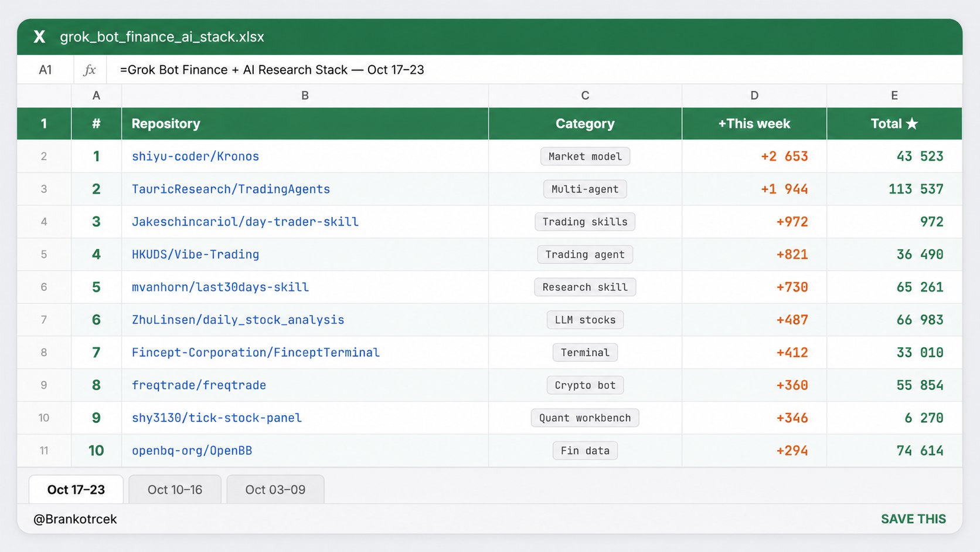
Task: Select the A1 cell name box
Action: (x=45, y=70)
